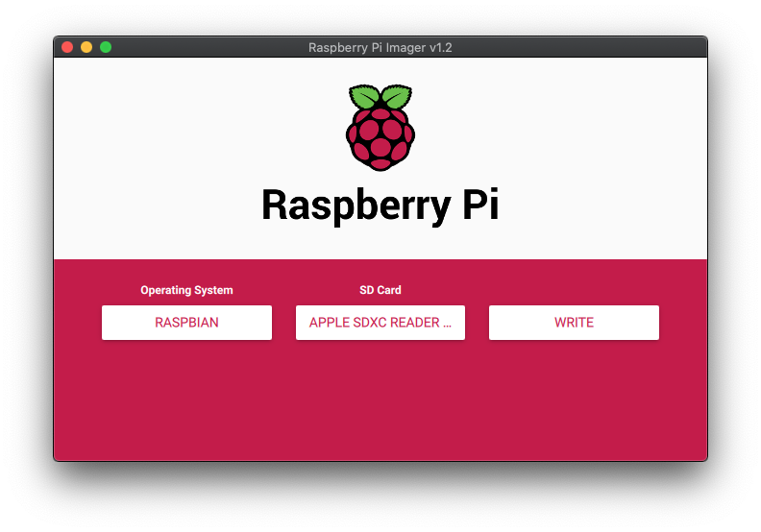The height and width of the screenshot is (532, 761).
Task: Maximize the window with the green button
Action: click(106, 47)
